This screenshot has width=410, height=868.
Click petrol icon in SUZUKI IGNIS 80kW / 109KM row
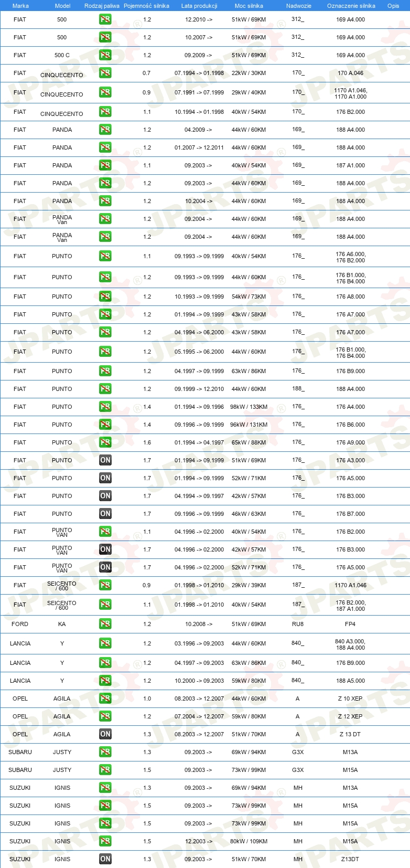(x=105, y=841)
